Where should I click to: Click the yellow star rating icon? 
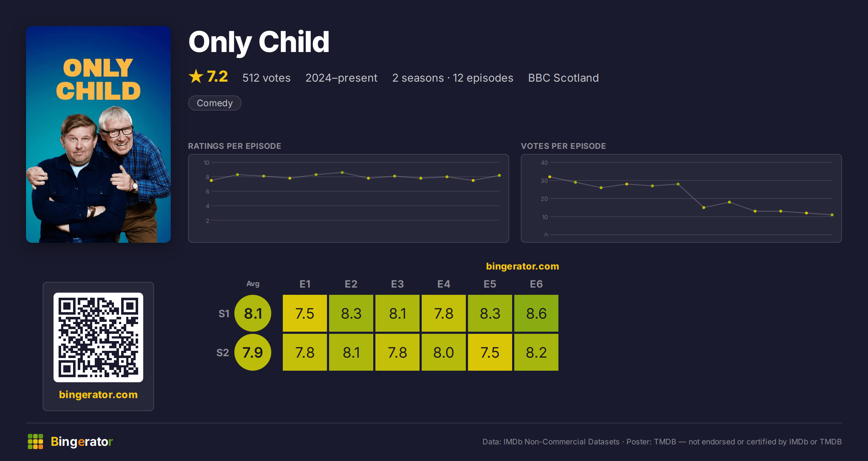pos(196,76)
